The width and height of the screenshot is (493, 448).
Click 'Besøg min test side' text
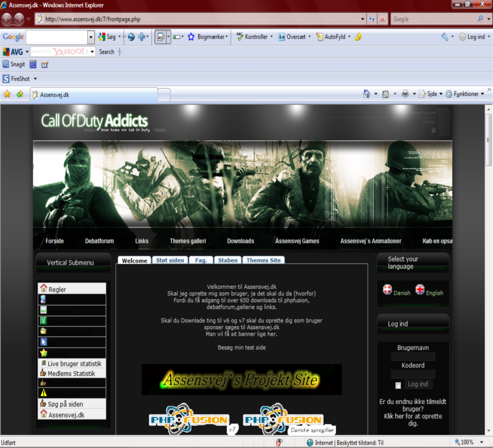click(241, 347)
